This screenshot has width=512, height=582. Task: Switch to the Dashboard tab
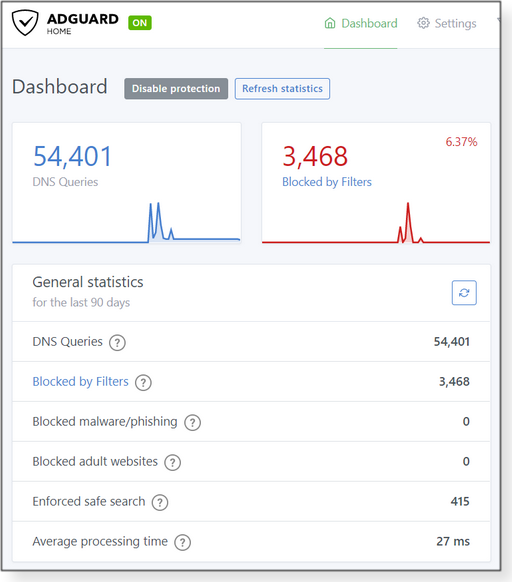pyautogui.click(x=361, y=23)
